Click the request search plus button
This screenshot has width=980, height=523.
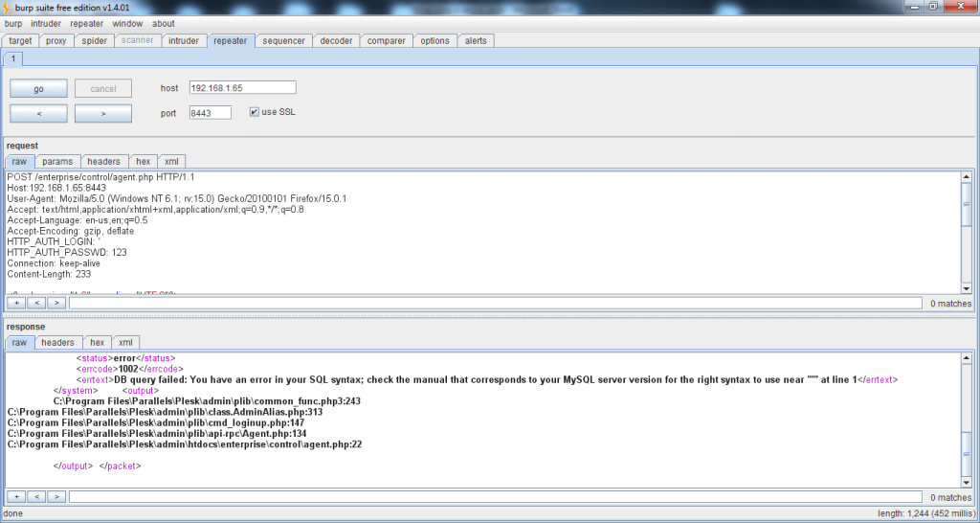click(x=16, y=303)
